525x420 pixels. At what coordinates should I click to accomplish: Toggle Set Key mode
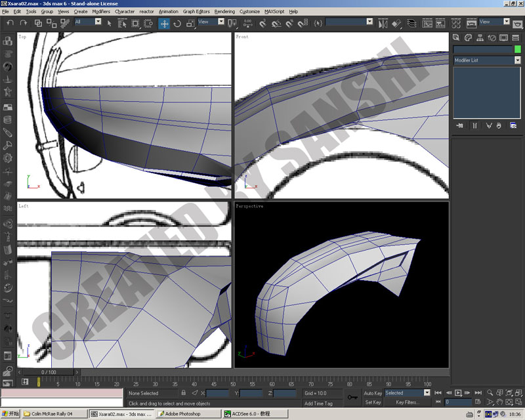[x=373, y=402]
